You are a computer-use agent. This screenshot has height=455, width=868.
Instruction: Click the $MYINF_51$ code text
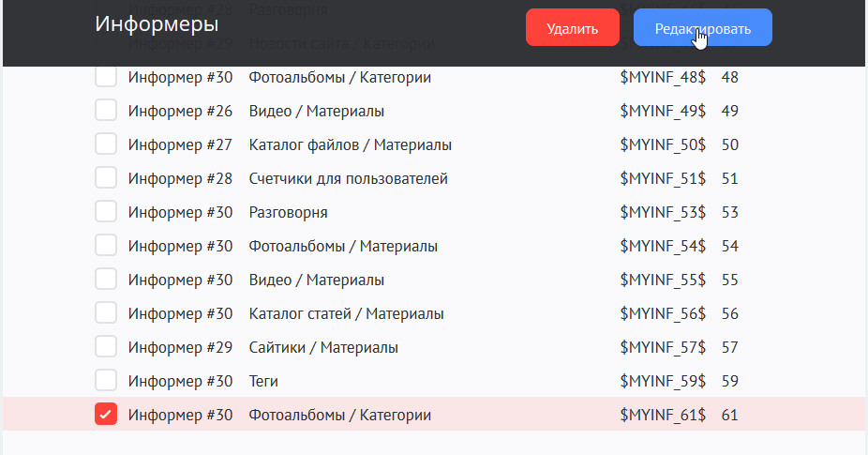click(663, 178)
